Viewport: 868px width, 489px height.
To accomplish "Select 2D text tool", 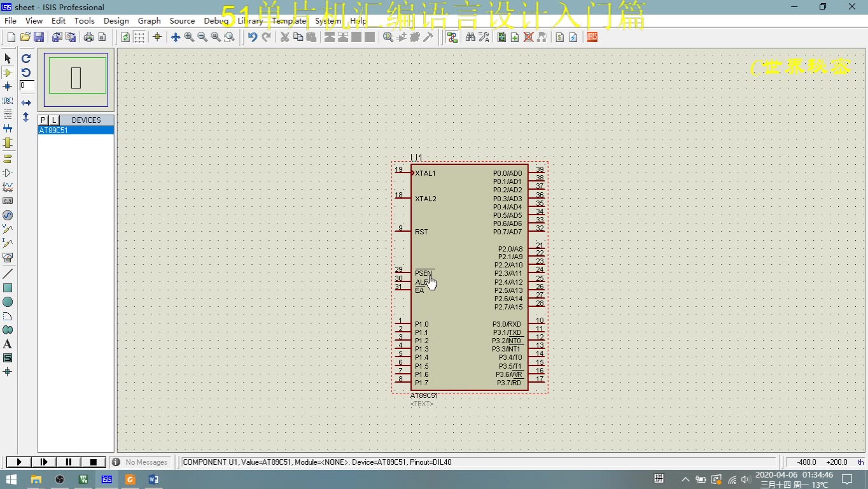I will [8, 344].
